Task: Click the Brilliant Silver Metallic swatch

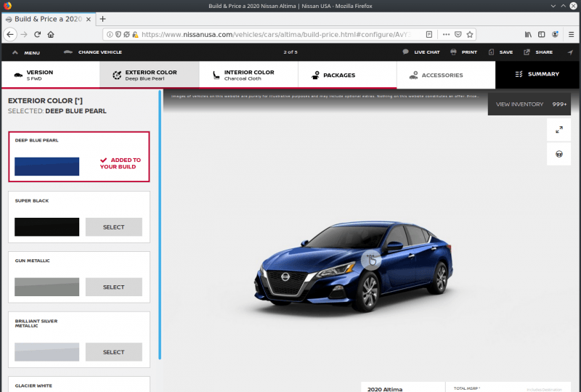Action: coord(46,351)
